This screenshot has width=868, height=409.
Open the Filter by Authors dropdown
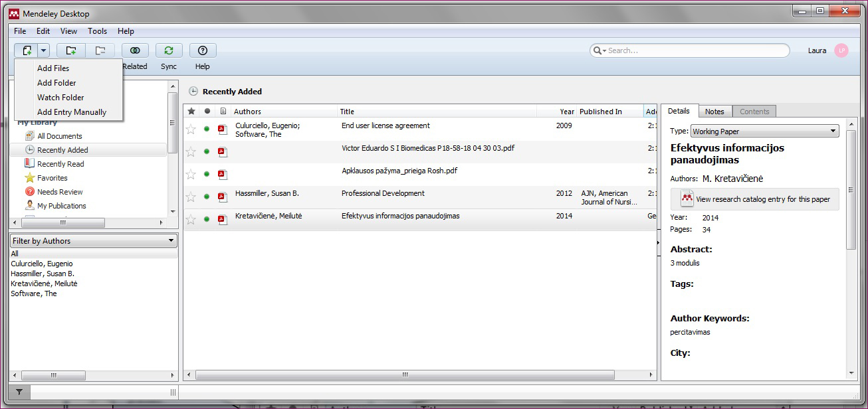[x=94, y=241]
